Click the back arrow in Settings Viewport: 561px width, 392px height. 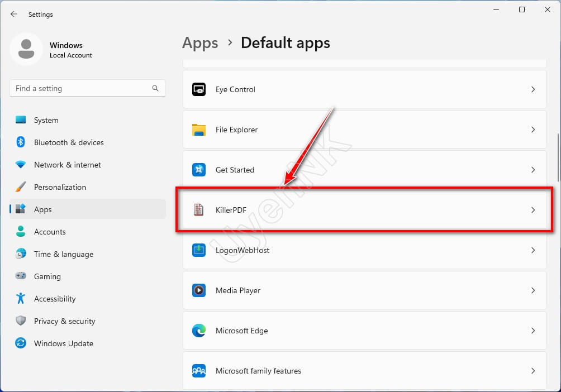pos(14,15)
